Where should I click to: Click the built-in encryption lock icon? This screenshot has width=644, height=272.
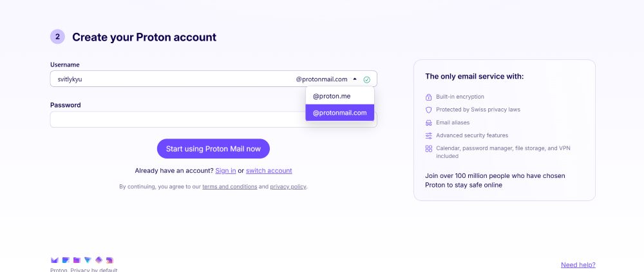429,97
